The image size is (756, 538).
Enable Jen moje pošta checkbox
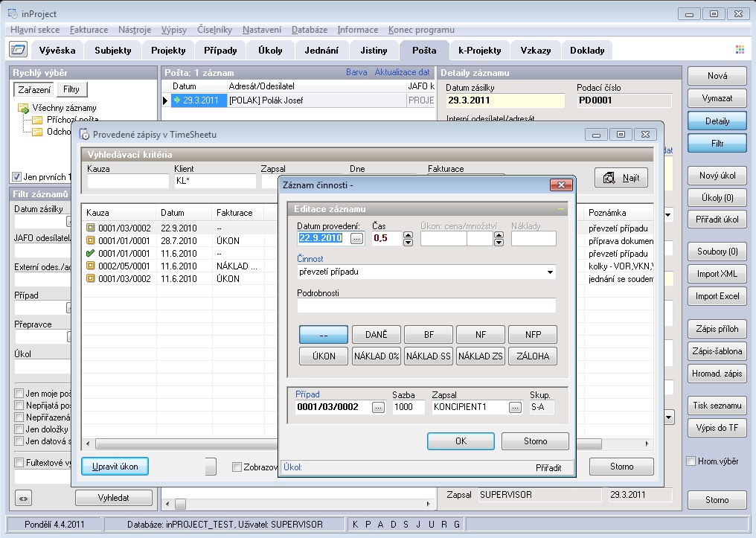coord(19,394)
